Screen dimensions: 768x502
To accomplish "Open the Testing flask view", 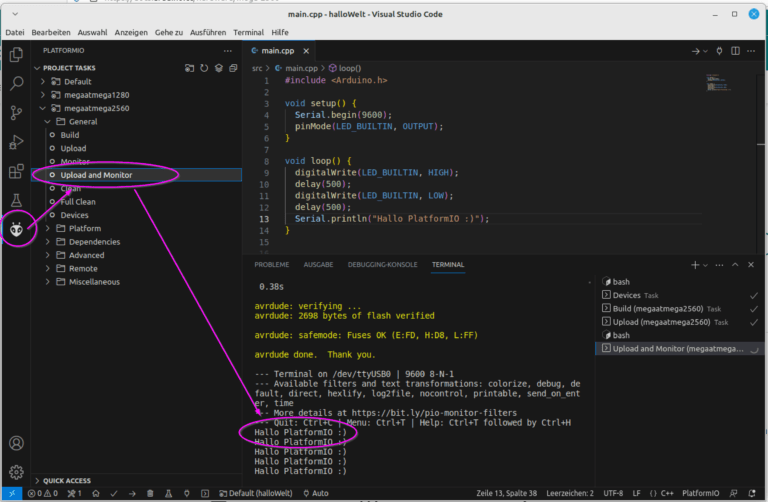I will point(16,201).
